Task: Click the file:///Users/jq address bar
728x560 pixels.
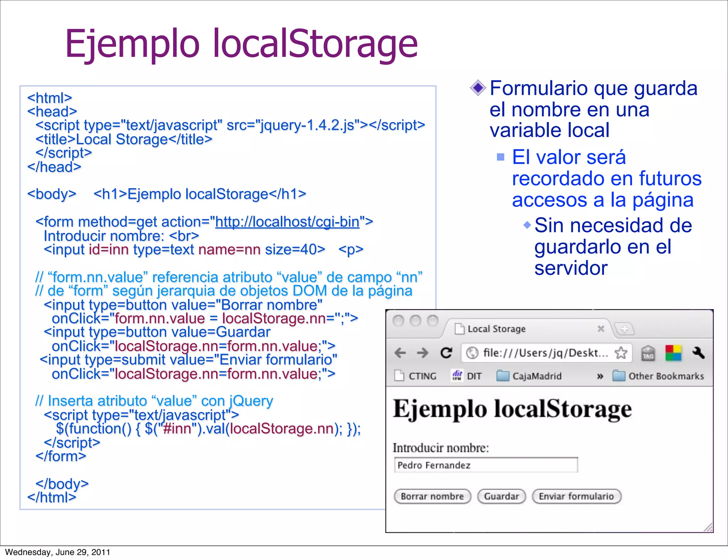Action: point(546,353)
